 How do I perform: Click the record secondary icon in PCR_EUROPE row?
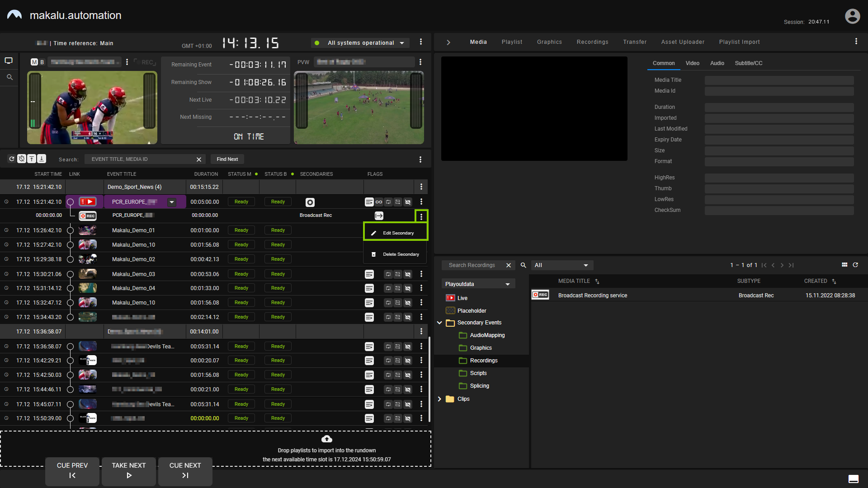point(310,202)
